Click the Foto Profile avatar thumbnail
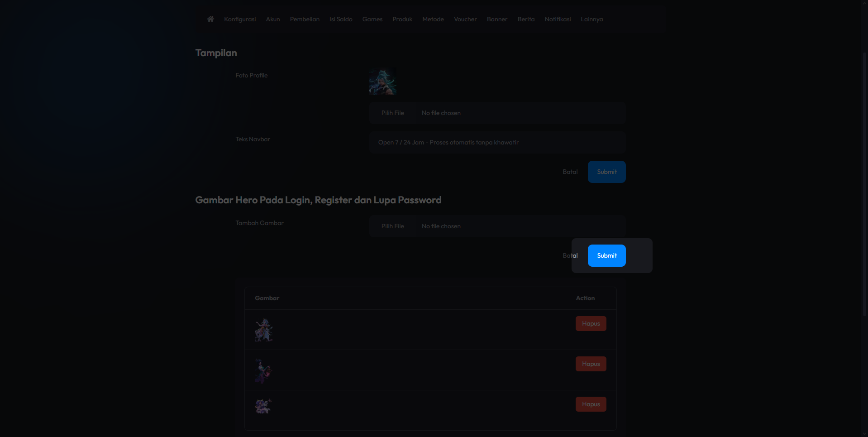Screen dimensions: 868x437 click(383, 82)
